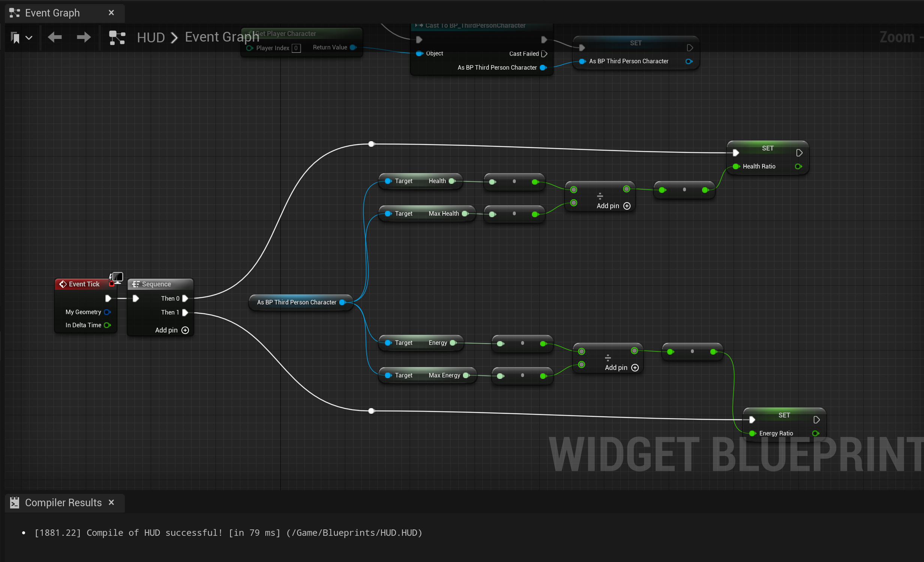Select the Compiler Results tab

click(x=63, y=502)
